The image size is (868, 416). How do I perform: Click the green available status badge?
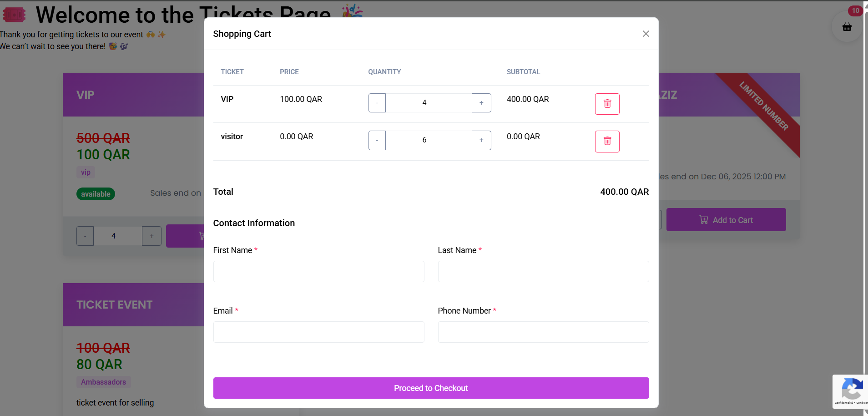[x=96, y=194]
